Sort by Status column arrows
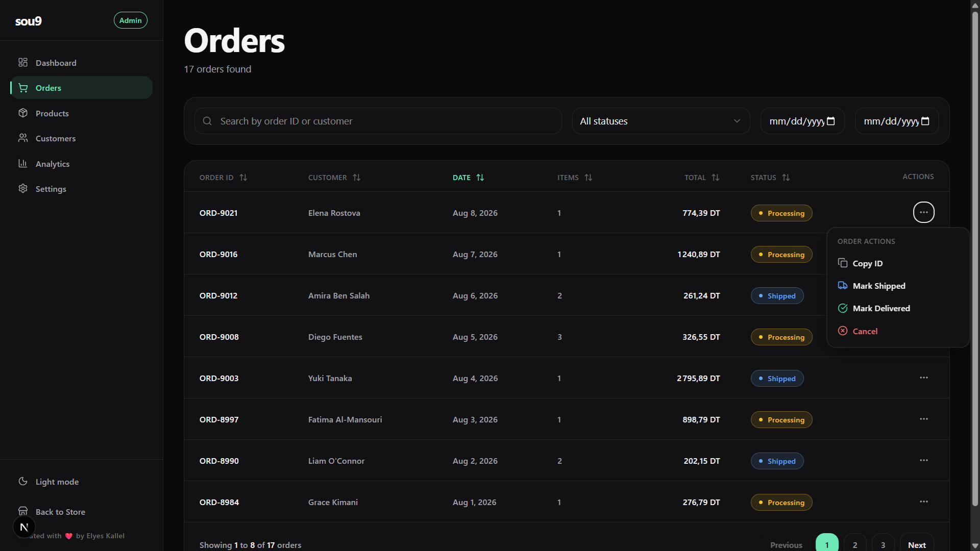Screen dimensions: 980x551 tap(786, 178)
